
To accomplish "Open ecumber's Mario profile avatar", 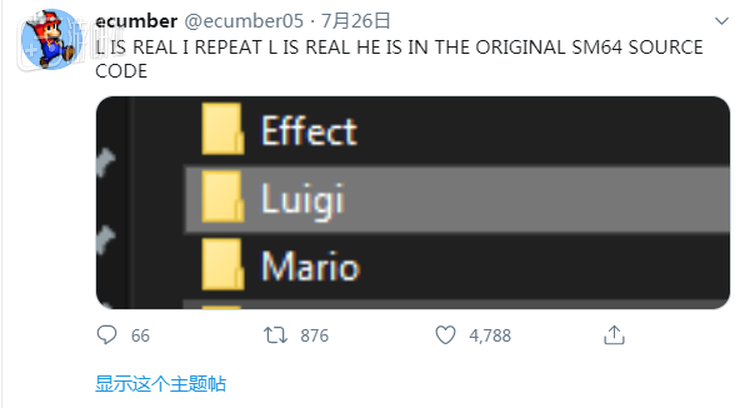I will 49,37.
